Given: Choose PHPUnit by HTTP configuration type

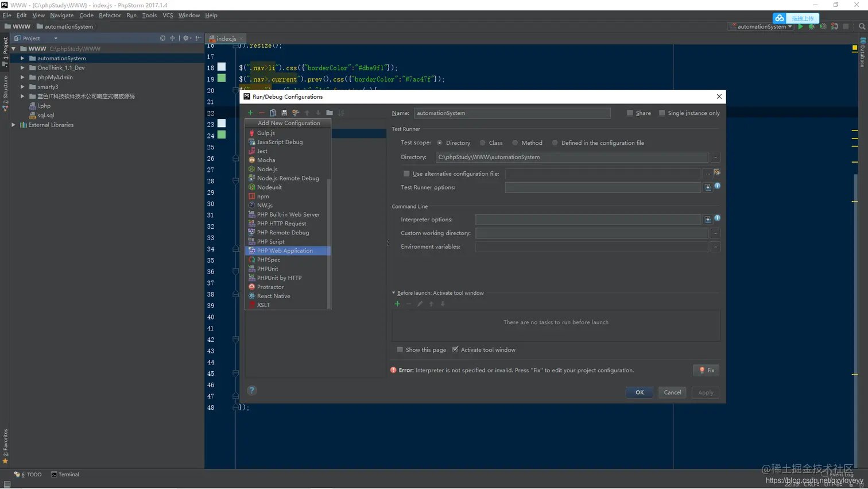Looking at the screenshot, I should 287,278.
